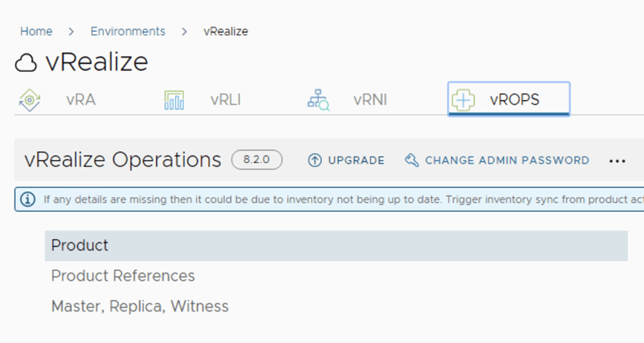Image resolution: width=644 pixels, height=343 pixels.
Task: Switch to the vRA tab
Action: [x=81, y=100]
